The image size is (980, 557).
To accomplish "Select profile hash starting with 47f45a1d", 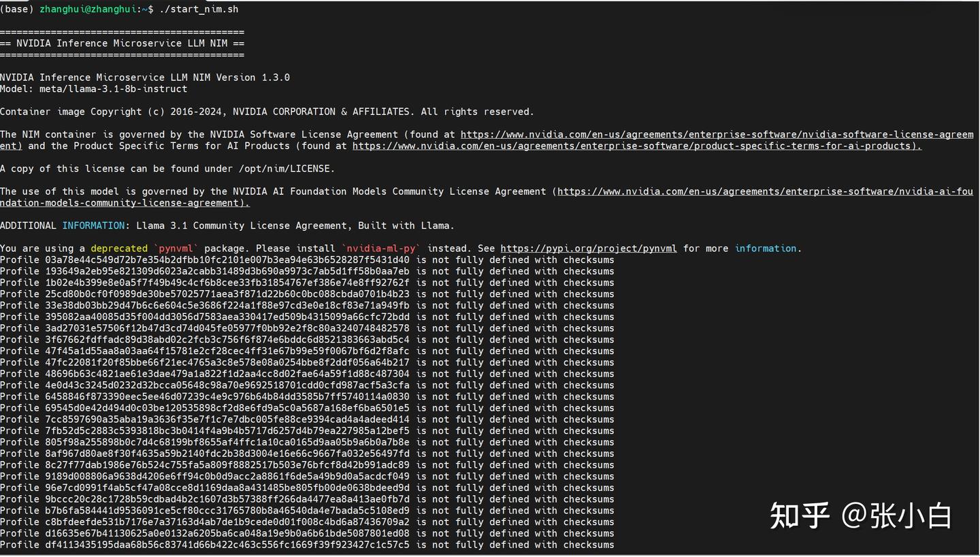I will (x=227, y=351).
